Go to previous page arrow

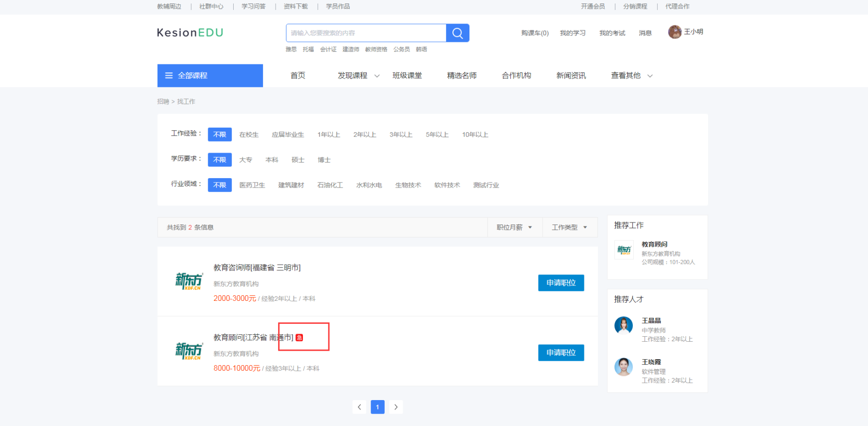pos(359,407)
